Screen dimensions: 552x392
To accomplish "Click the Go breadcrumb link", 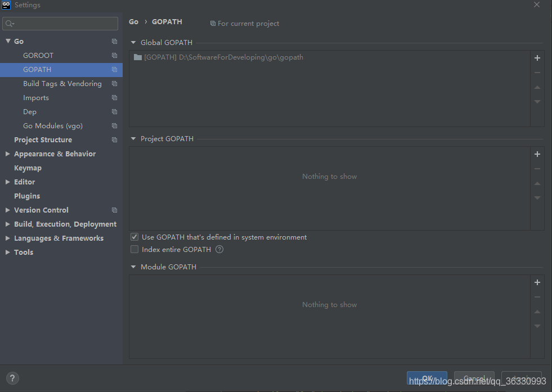I will (x=133, y=22).
